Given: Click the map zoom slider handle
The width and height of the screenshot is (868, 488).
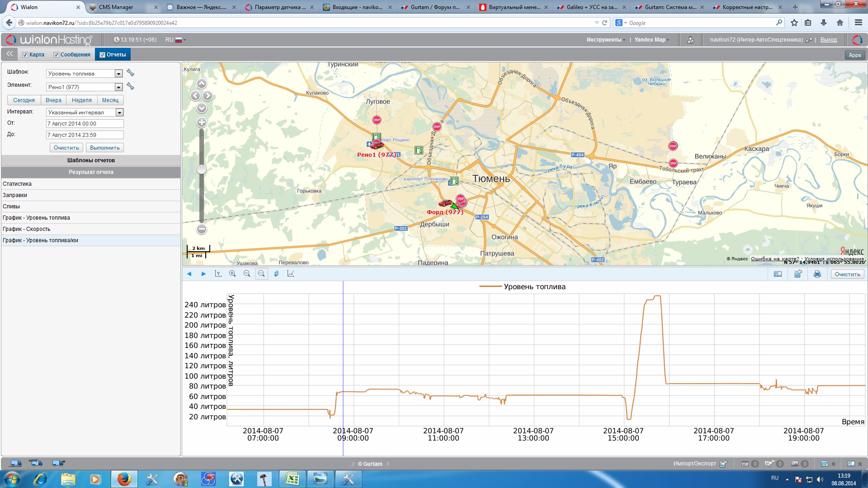Looking at the screenshot, I should 202,169.
